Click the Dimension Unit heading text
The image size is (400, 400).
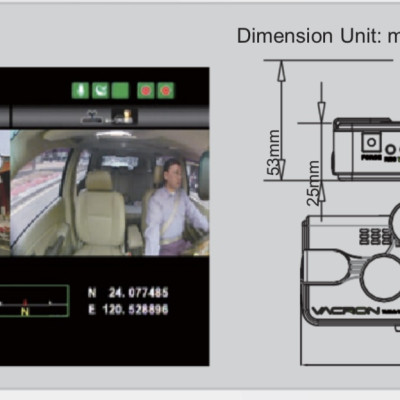(x=318, y=35)
